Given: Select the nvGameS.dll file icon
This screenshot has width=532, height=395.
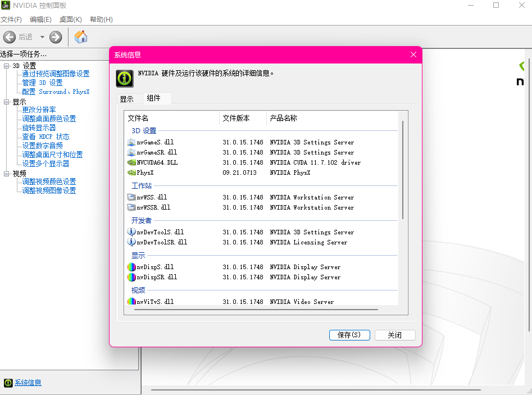Looking at the screenshot, I should click(x=131, y=142).
